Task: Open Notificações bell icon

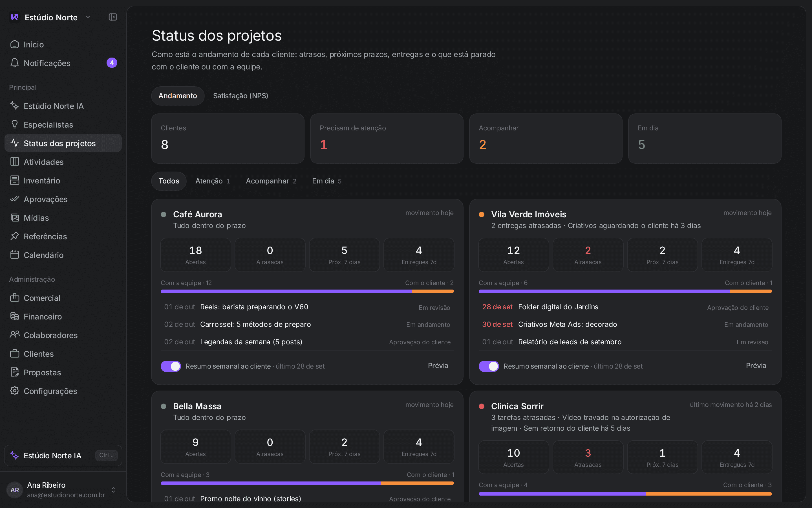Action: pyautogui.click(x=14, y=63)
